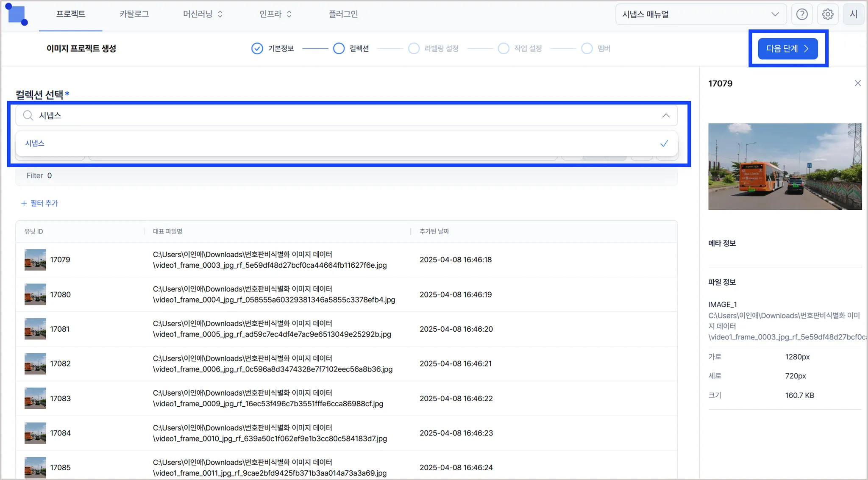Close the 17079 detail panel

coord(857,83)
